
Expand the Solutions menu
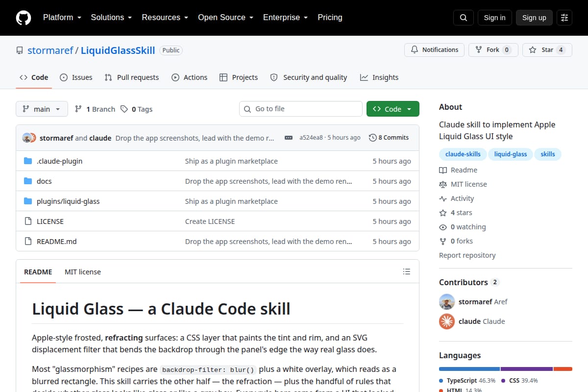[111, 18]
